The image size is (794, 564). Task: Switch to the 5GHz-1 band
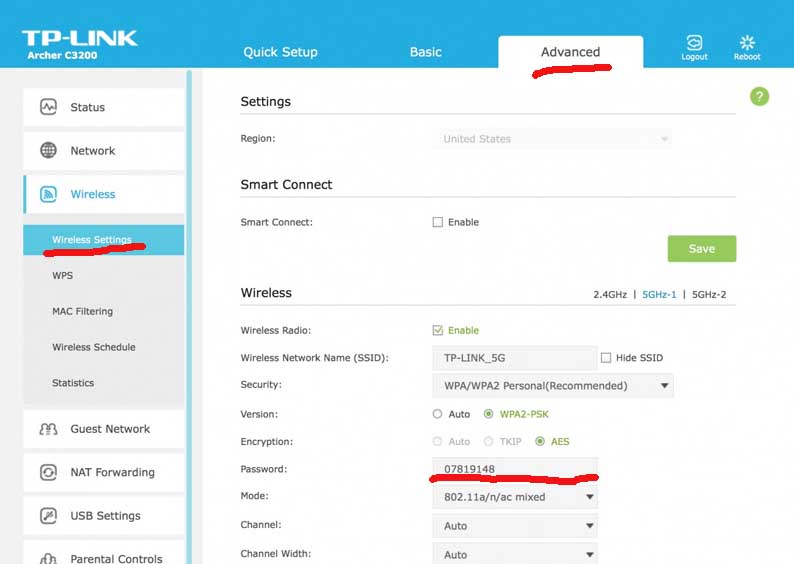point(659,295)
